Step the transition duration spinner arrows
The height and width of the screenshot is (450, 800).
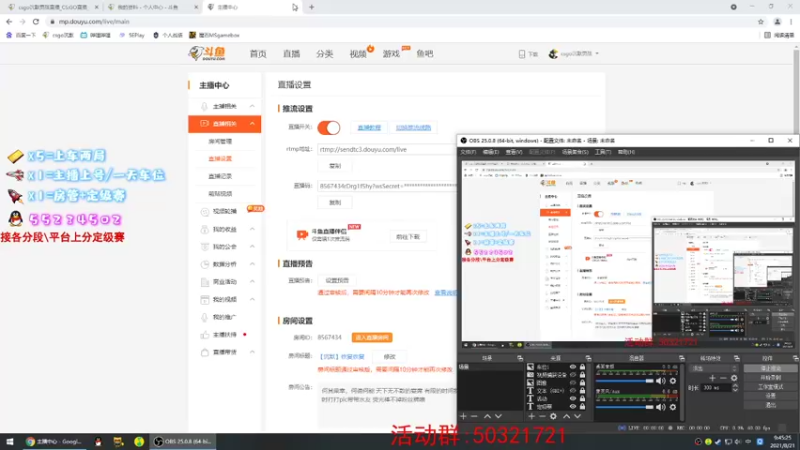pyautogui.click(x=735, y=388)
